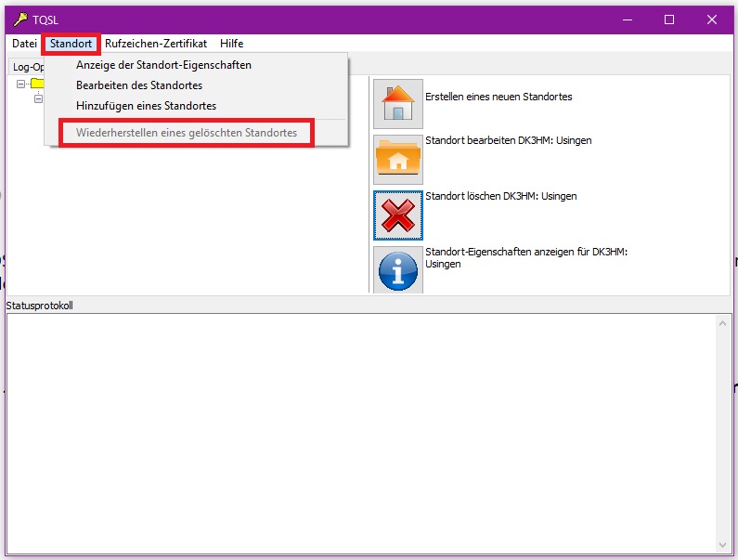738x560 pixels.
Task: Open the Hilfe menu
Action: coord(231,44)
